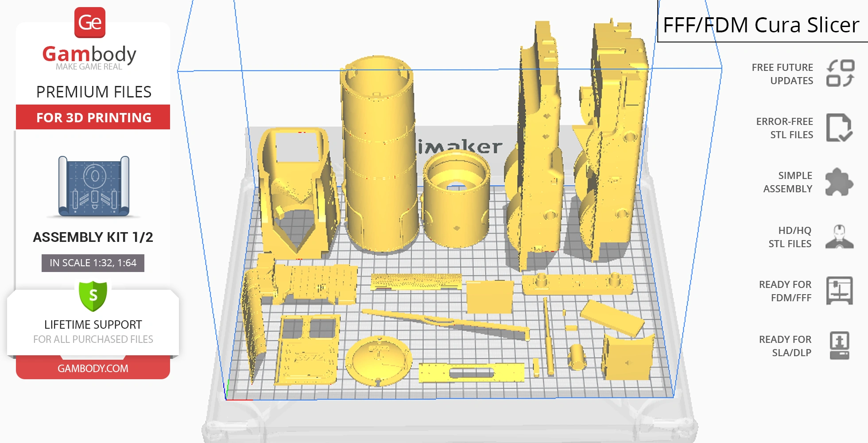This screenshot has height=443, width=868.
Task: Click the ASSEMBLY KIT 1/2 heading
Action: pyautogui.click(x=93, y=237)
